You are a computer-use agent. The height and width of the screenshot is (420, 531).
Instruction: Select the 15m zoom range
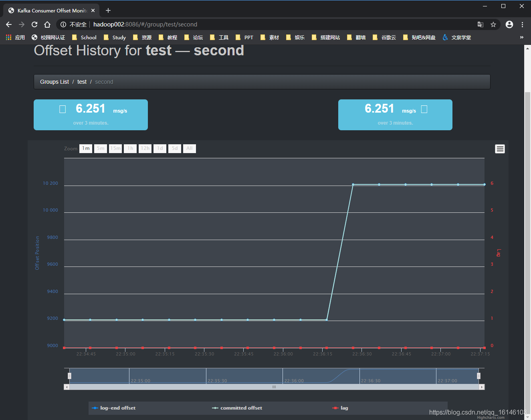point(115,149)
